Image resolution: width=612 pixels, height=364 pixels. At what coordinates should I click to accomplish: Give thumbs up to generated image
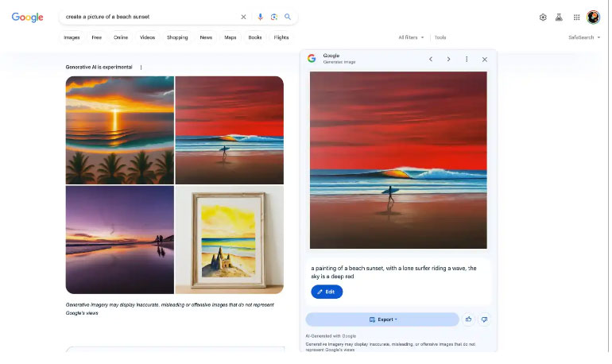click(468, 319)
